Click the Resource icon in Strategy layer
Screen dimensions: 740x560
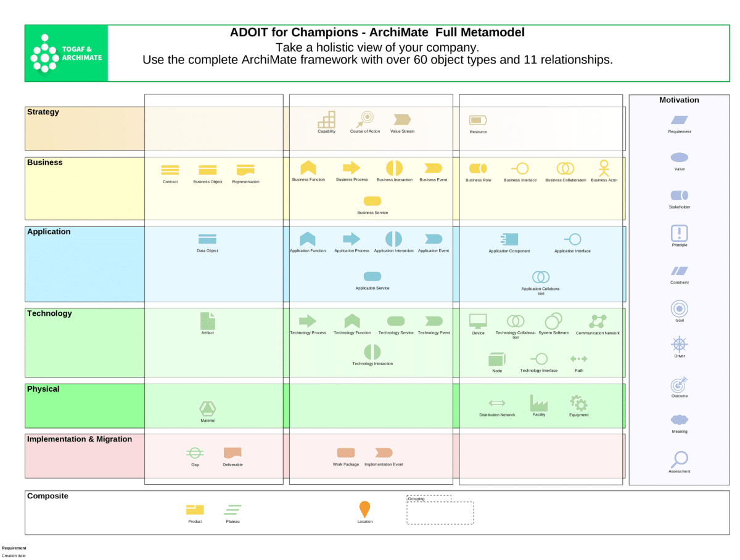click(477, 121)
